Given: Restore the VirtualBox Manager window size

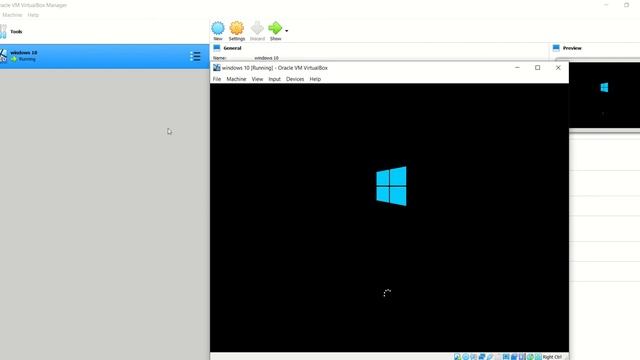Looking at the screenshot, I should tap(627, 5).
